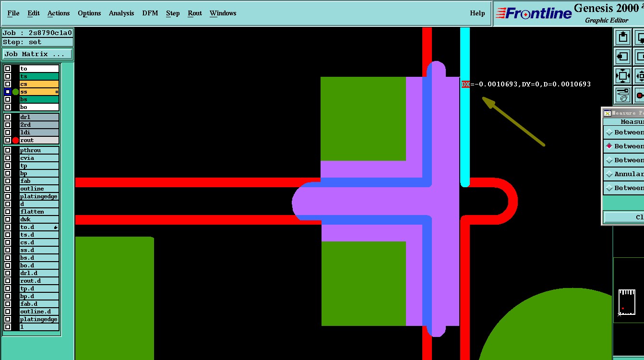Click the Measure popup window menu icon
This screenshot has width=644, height=360.
click(x=607, y=113)
